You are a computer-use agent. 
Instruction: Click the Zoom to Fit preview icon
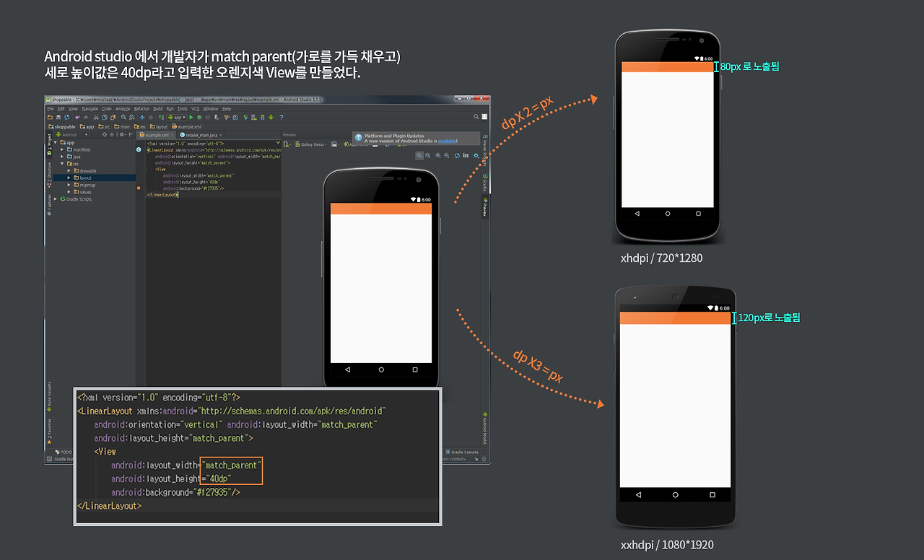419,155
